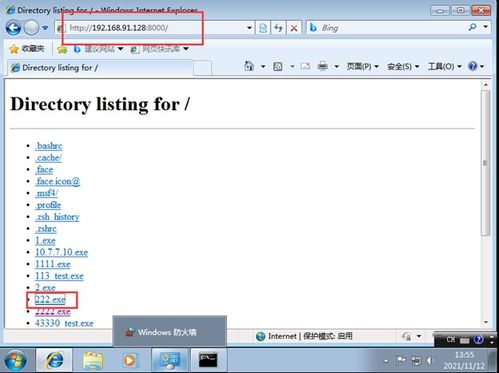This screenshot has height=373, width=499.
Task: Open the .zsh_history link
Action: point(57,217)
